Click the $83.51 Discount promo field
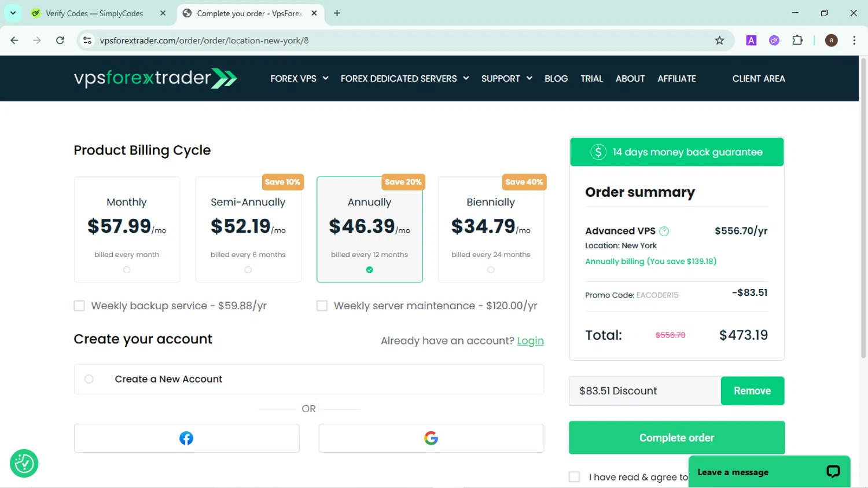 tap(645, 391)
